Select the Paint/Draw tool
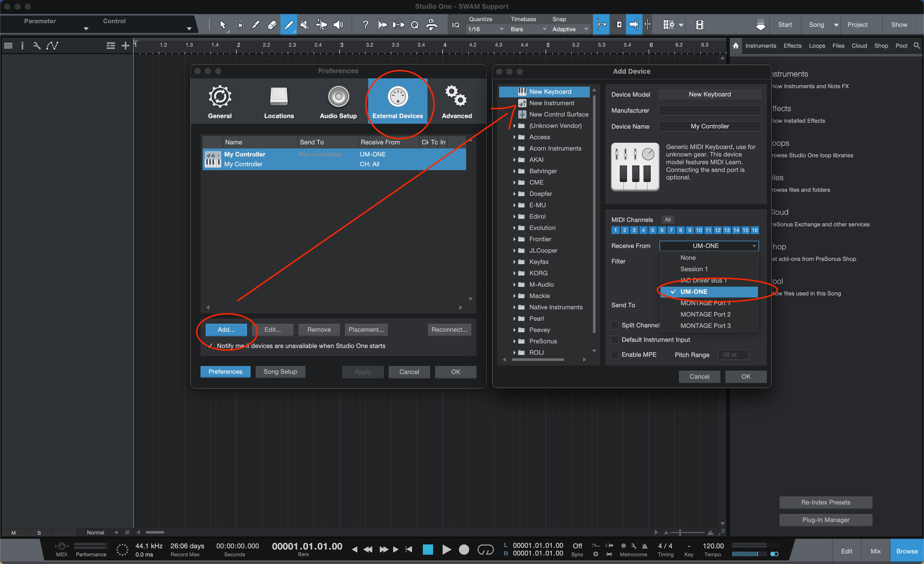This screenshot has width=924, height=564. tap(289, 25)
